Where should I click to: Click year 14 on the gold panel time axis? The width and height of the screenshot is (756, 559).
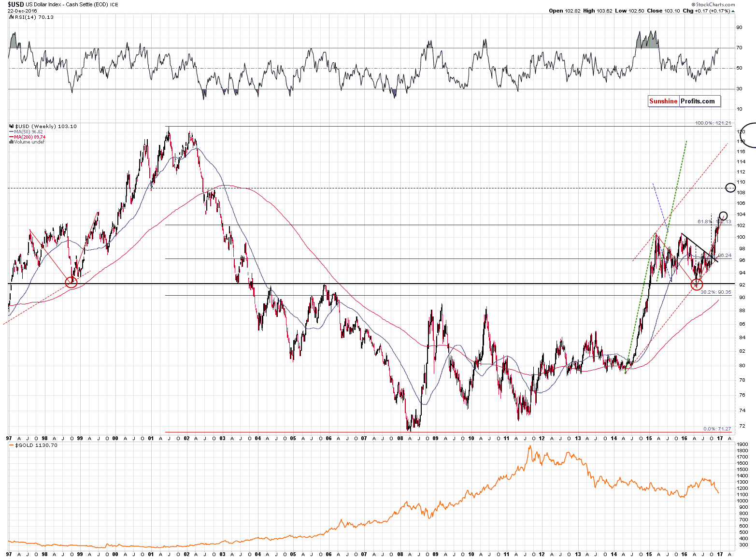(613, 554)
